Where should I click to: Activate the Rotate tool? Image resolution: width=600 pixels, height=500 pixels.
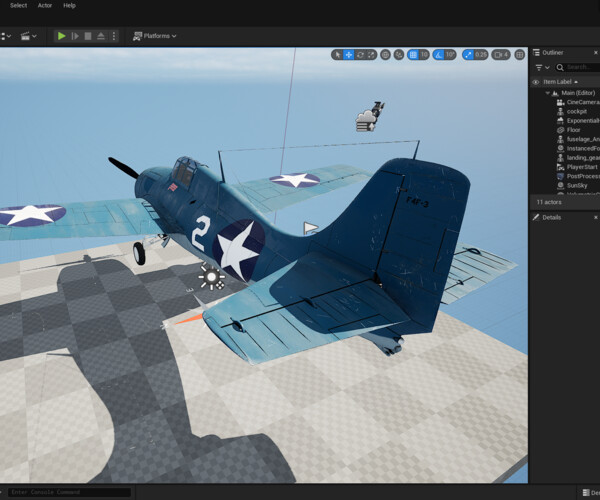[x=360, y=55]
